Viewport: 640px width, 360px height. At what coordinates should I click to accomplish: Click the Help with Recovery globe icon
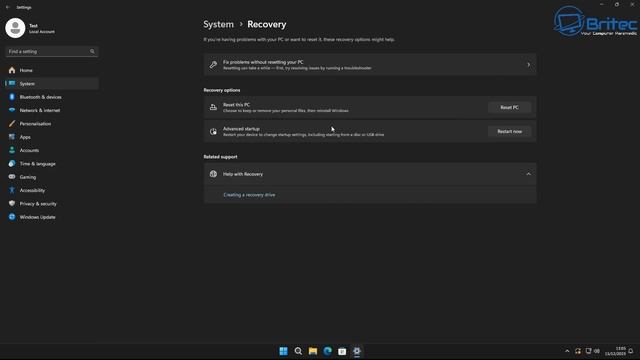pos(213,174)
